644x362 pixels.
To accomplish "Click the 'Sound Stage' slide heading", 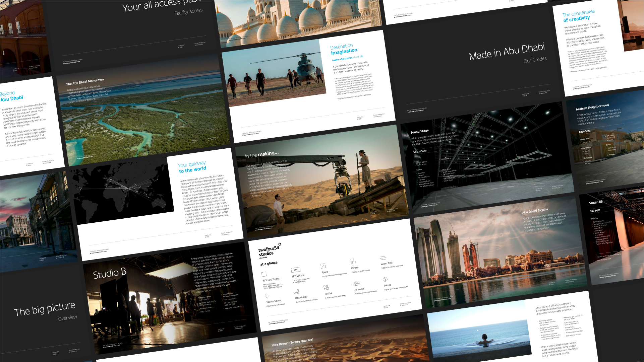I will click(x=419, y=131).
